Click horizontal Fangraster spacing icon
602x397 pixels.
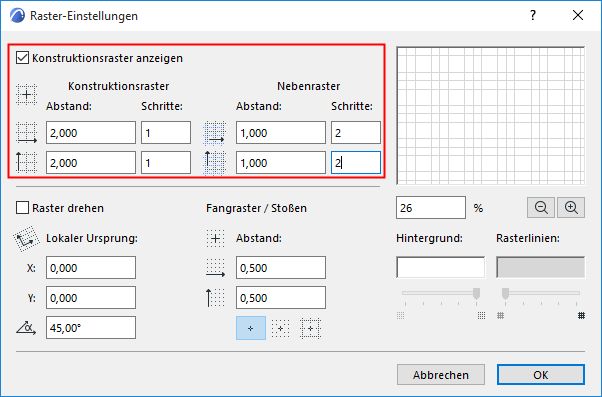pyautogui.click(x=215, y=268)
